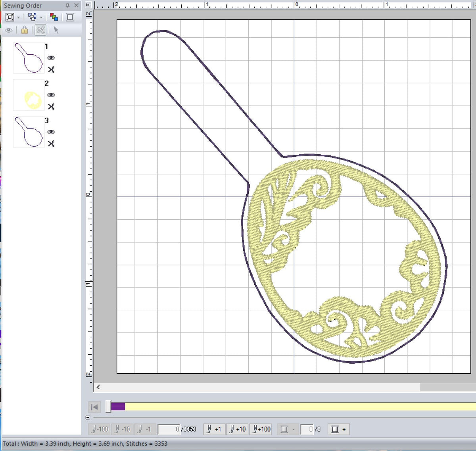Toggle visibility eye of yellow item 2
476x451 pixels.
pos(51,95)
